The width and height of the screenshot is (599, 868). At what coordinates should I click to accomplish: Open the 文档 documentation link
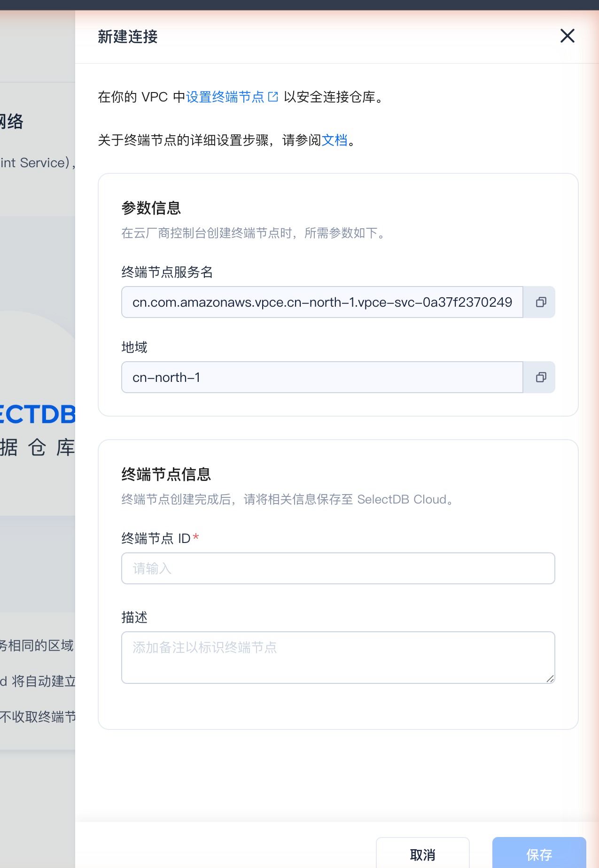coord(335,140)
